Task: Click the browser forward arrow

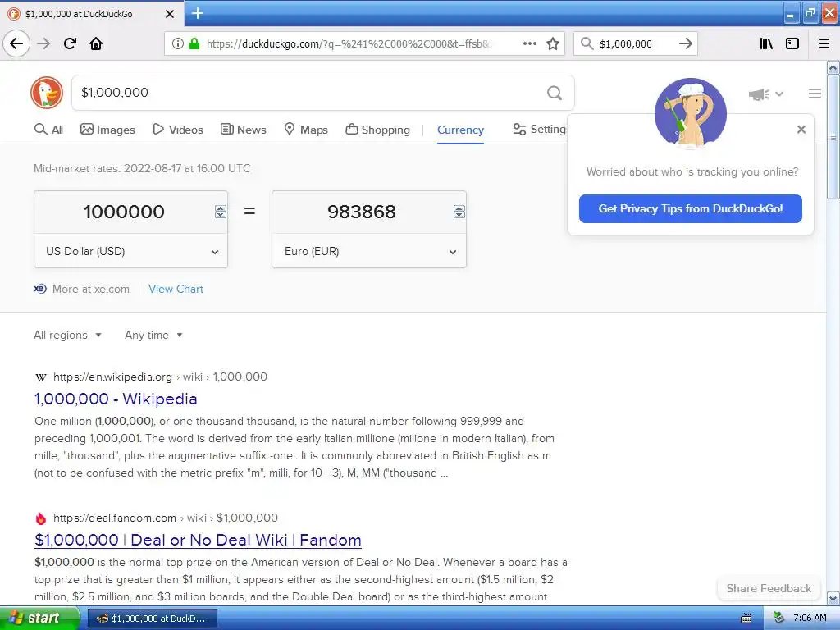Action: (x=44, y=43)
